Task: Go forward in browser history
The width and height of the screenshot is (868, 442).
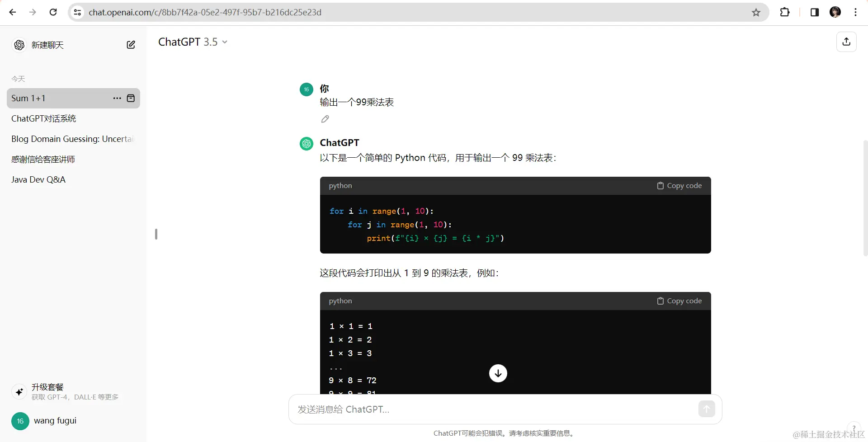Action: click(33, 12)
